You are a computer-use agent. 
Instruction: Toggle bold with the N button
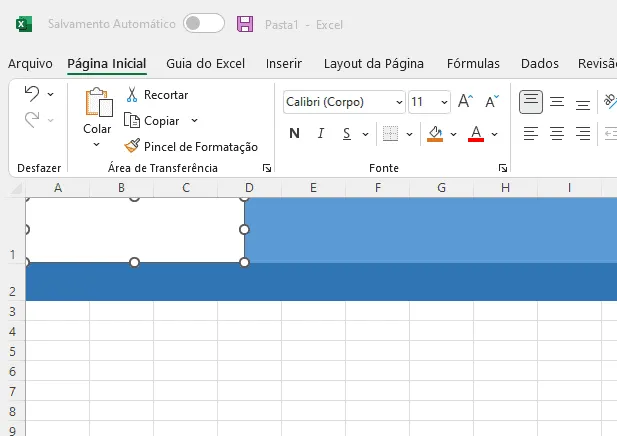point(294,134)
